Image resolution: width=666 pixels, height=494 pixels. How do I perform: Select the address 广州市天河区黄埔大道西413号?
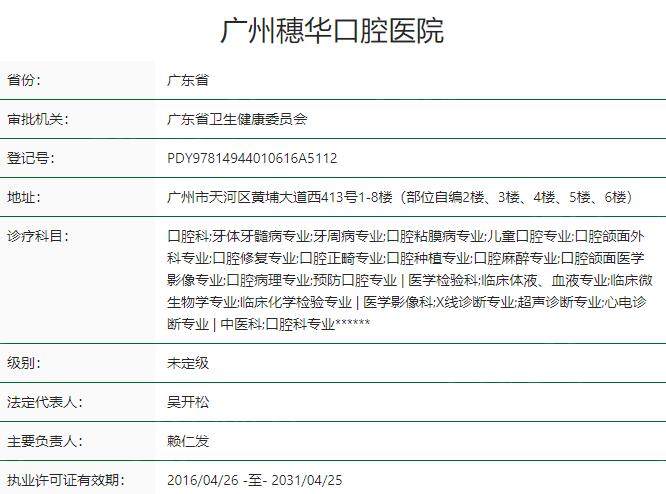[x=262, y=197]
